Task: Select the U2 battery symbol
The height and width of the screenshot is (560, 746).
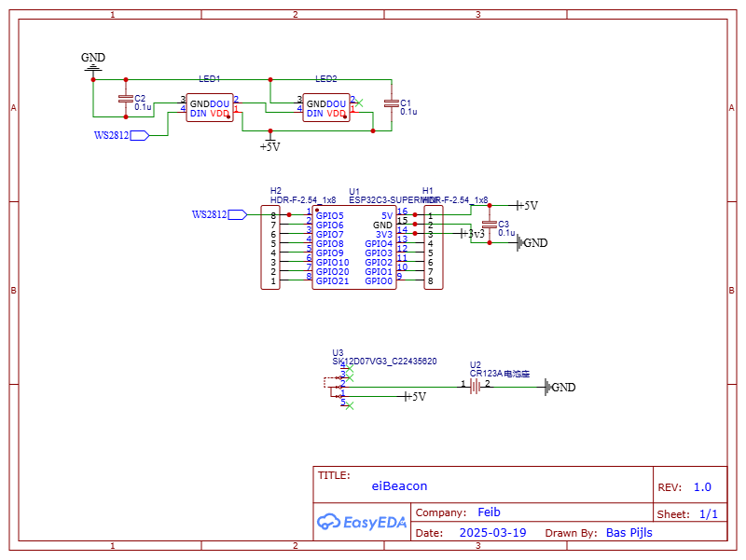Action: tap(475, 387)
